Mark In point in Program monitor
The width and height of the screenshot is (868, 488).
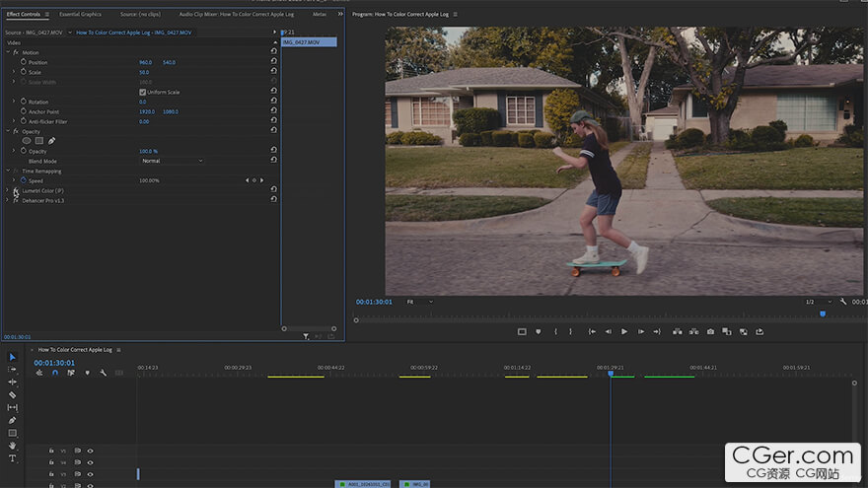coord(555,332)
